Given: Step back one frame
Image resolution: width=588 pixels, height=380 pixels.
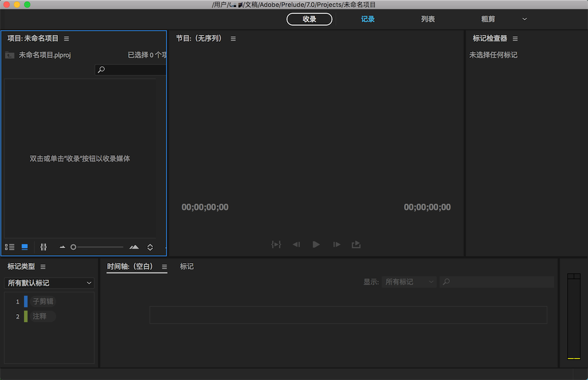Looking at the screenshot, I should (x=296, y=245).
